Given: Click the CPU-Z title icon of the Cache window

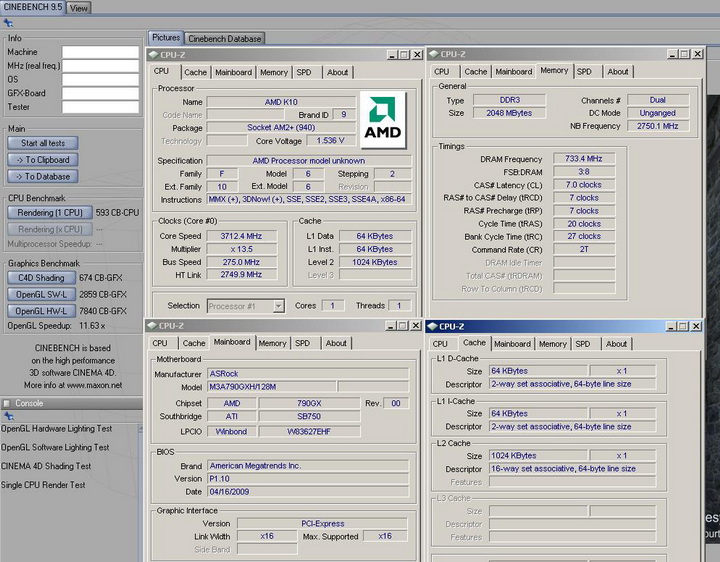Looking at the screenshot, I should tap(433, 326).
